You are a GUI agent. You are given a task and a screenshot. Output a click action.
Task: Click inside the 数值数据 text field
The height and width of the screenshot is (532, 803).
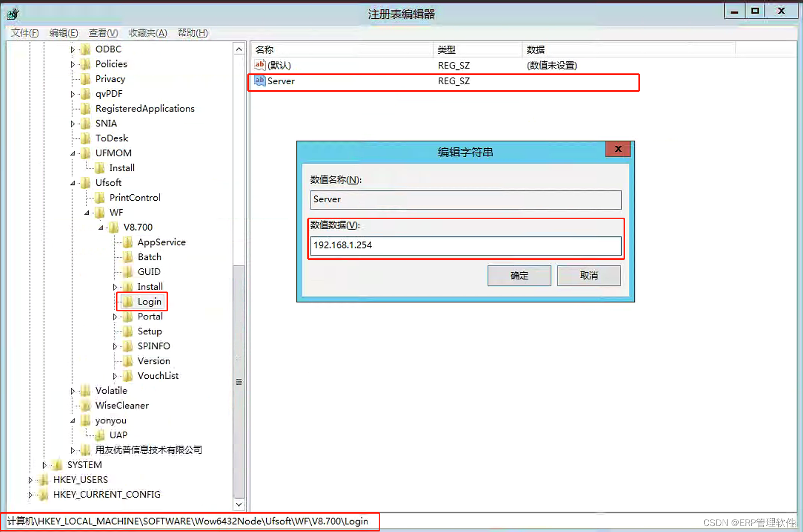(x=466, y=245)
